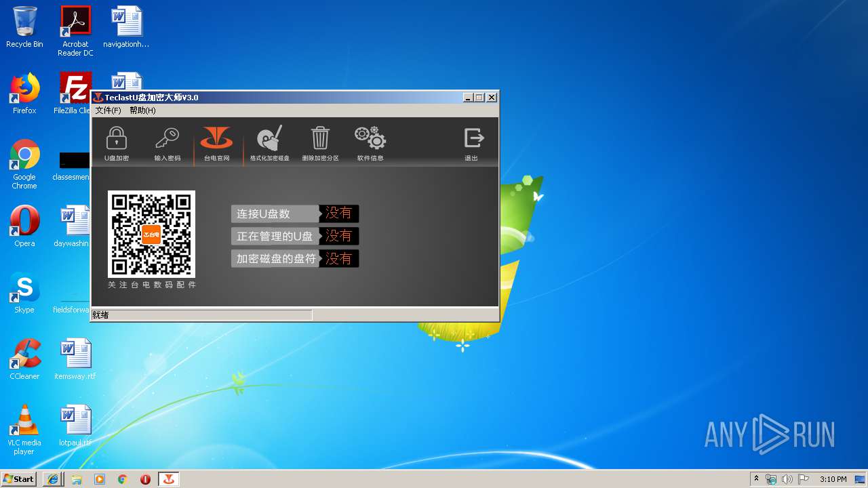The image size is (868, 488).
Task: Open the 台电官网 website icon
Action: [217, 143]
